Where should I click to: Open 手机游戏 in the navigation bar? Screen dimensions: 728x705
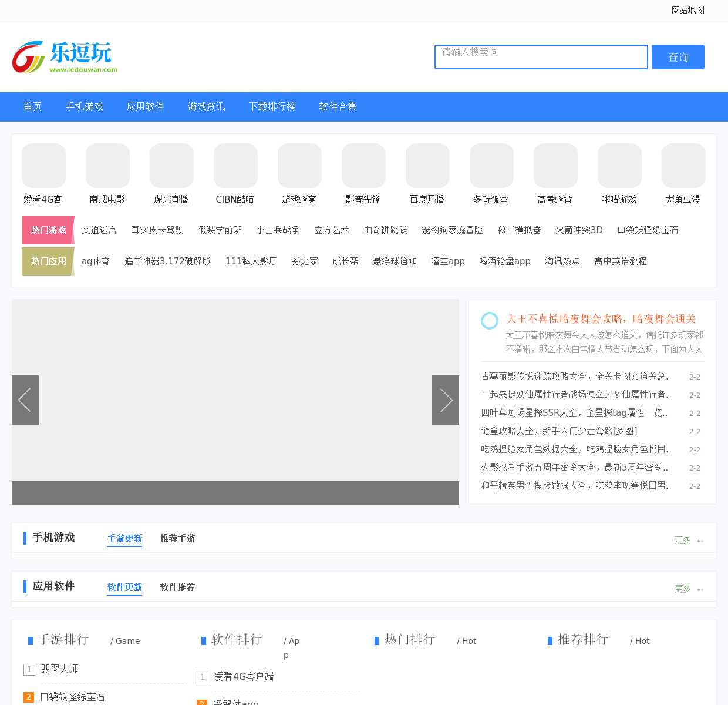(85, 107)
